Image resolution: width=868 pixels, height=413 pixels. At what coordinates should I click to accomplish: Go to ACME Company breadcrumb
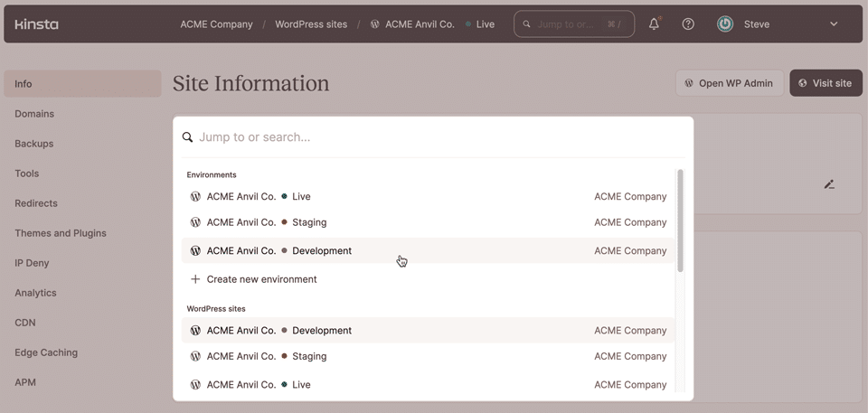click(216, 24)
